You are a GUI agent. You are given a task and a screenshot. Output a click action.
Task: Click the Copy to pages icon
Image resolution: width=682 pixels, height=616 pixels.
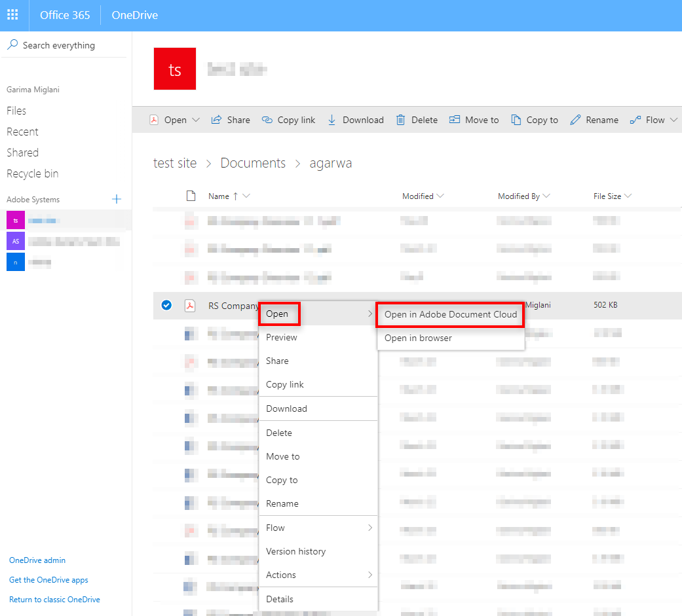[x=516, y=120]
